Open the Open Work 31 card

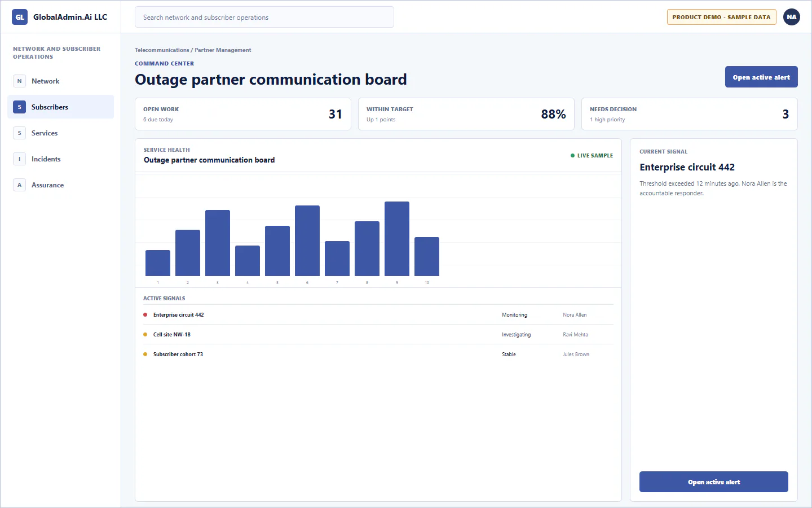[x=243, y=114]
